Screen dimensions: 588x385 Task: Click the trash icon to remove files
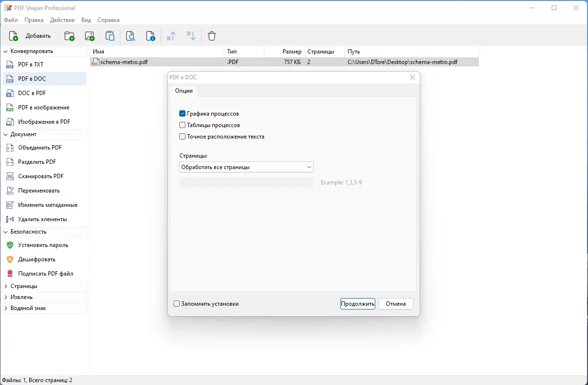click(211, 36)
